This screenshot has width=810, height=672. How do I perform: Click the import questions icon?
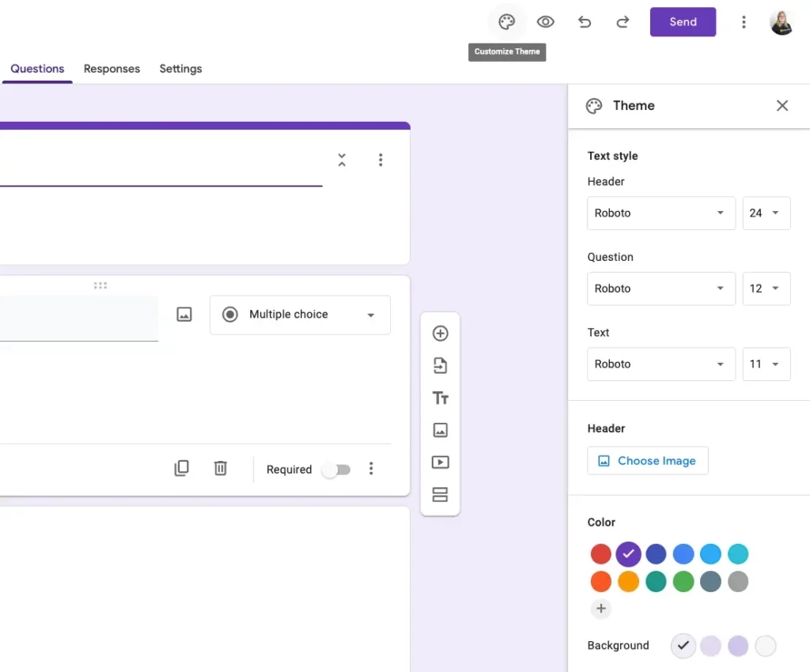coord(440,365)
